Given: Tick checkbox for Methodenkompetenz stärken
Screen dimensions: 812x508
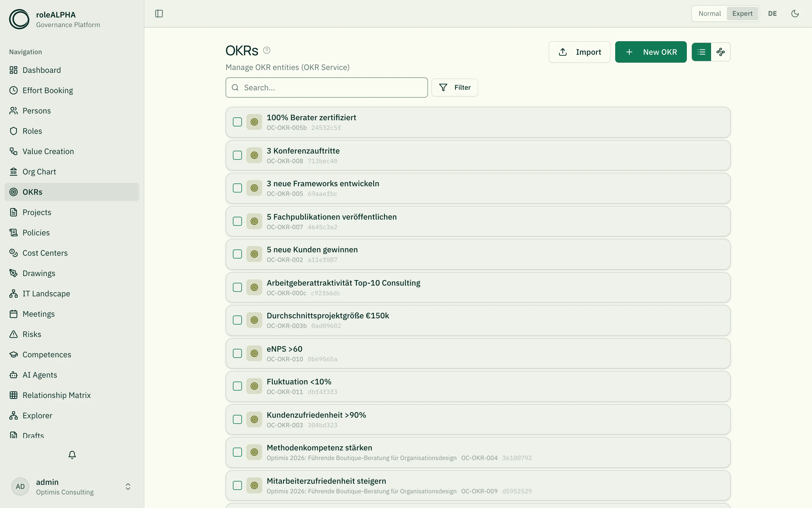Looking at the screenshot, I should pos(237,452).
